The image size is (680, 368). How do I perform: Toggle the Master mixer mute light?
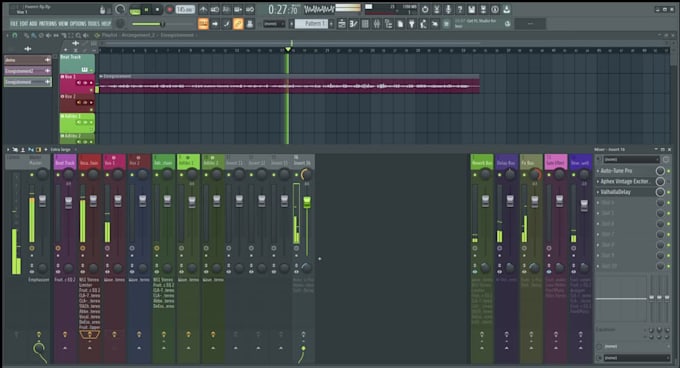click(x=32, y=175)
